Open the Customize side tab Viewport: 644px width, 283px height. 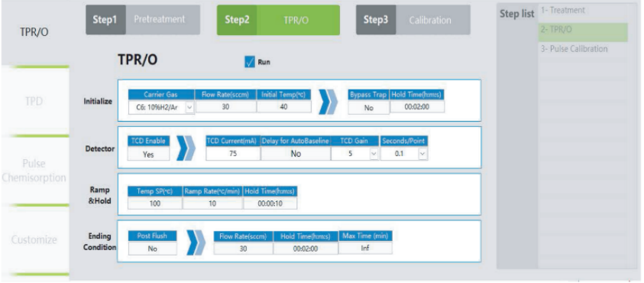click(34, 239)
